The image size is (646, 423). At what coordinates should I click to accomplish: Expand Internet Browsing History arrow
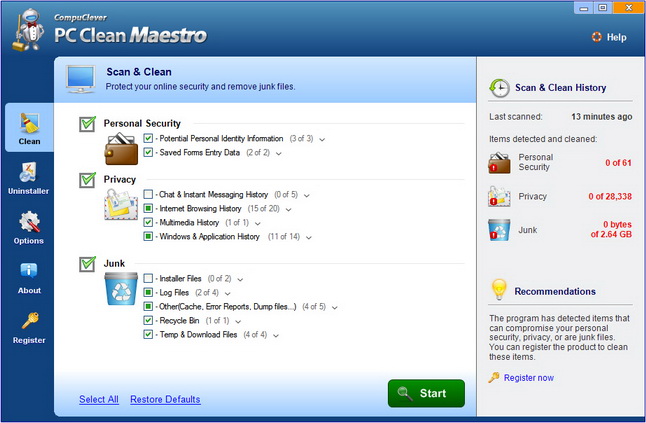tap(288, 210)
